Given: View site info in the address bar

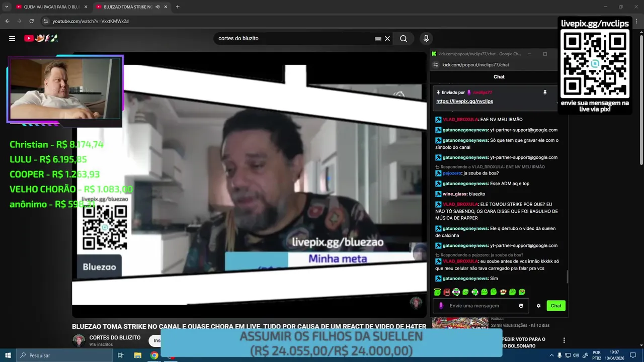Looking at the screenshot, I should (46, 21).
